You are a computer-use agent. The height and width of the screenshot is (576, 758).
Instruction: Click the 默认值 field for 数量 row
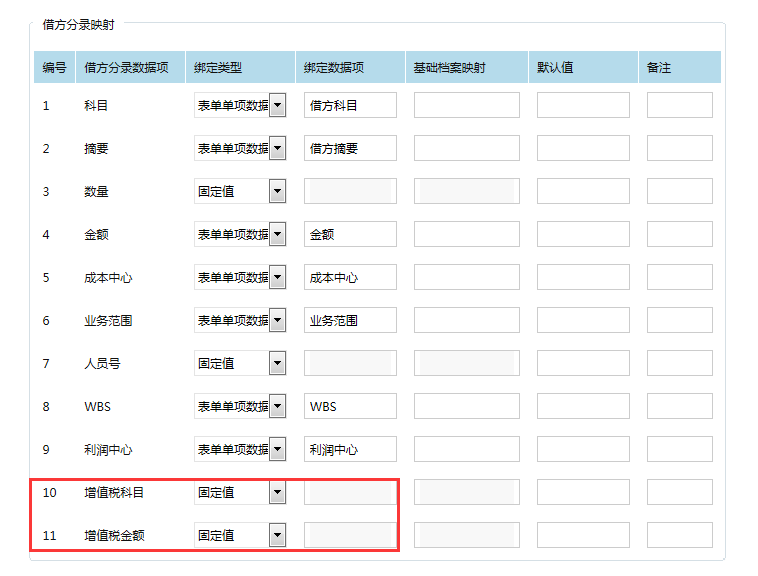(583, 191)
